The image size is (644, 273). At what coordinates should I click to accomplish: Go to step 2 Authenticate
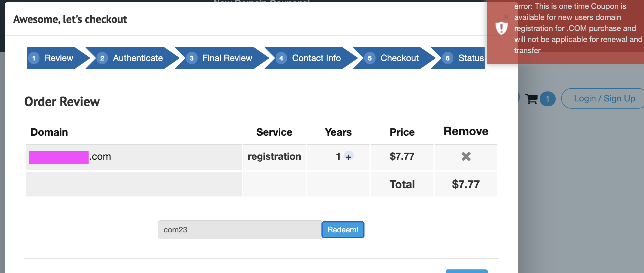click(132, 58)
